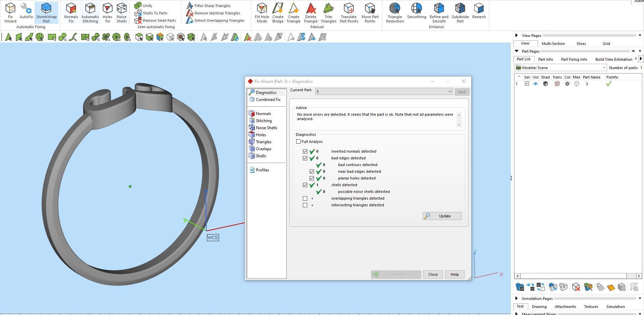Select the ShrinkWrap Part tool
This screenshot has height=315, width=644.
click(x=46, y=13)
